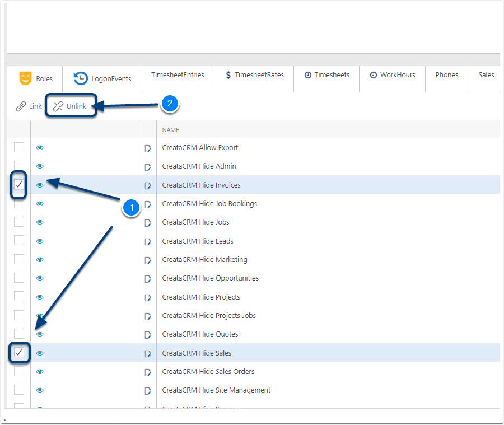Click the Link button
The width and height of the screenshot is (504, 425).
[x=29, y=106]
